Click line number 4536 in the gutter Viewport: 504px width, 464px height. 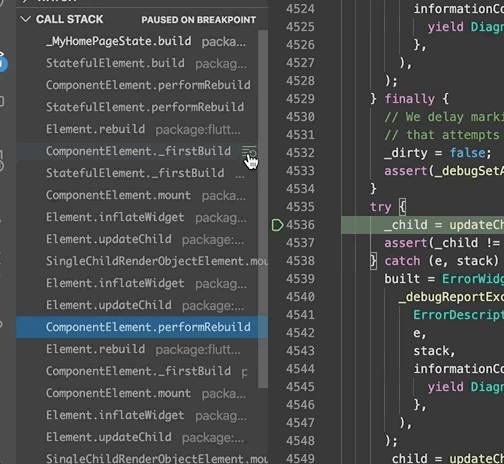pyautogui.click(x=300, y=225)
